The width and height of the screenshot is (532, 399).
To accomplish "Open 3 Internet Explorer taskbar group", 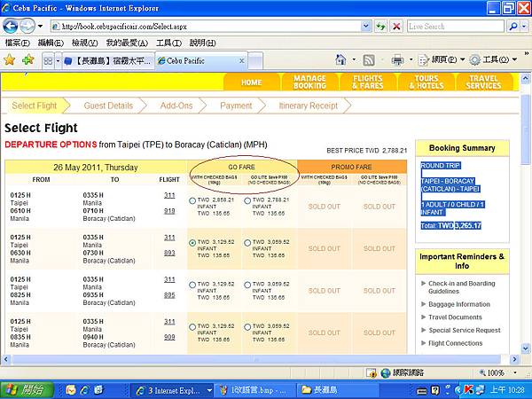I will point(172,390).
